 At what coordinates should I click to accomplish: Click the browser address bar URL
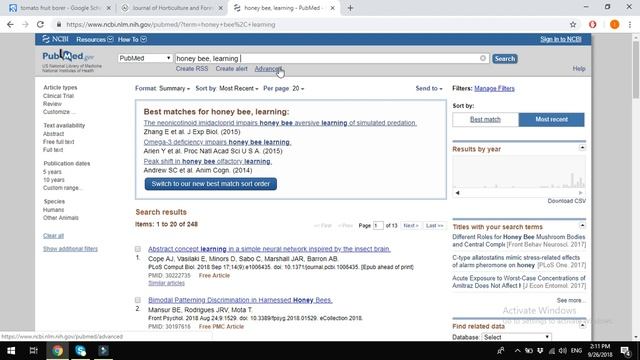[171, 24]
